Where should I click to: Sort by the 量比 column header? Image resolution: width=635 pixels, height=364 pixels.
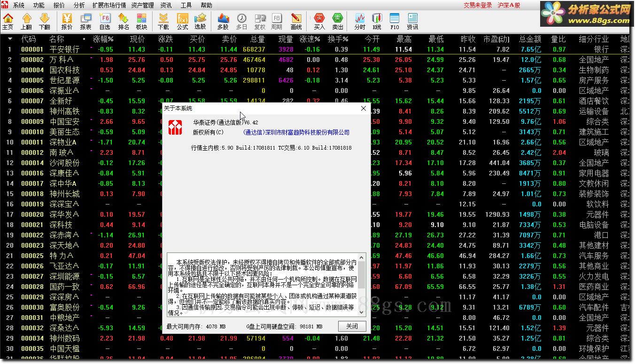coord(558,39)
